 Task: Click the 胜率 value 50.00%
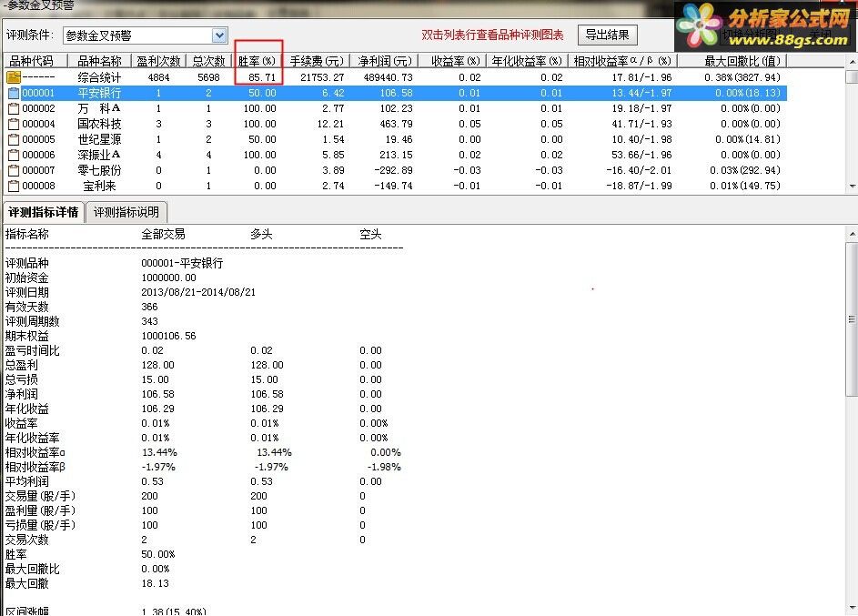pyautogui.click(x=158, y=554)
